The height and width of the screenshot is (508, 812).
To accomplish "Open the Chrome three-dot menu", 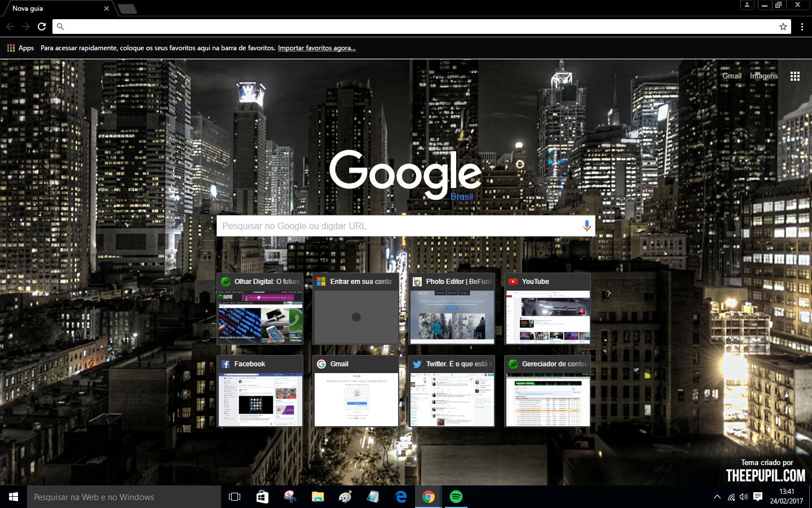I will tap(802, 27).
